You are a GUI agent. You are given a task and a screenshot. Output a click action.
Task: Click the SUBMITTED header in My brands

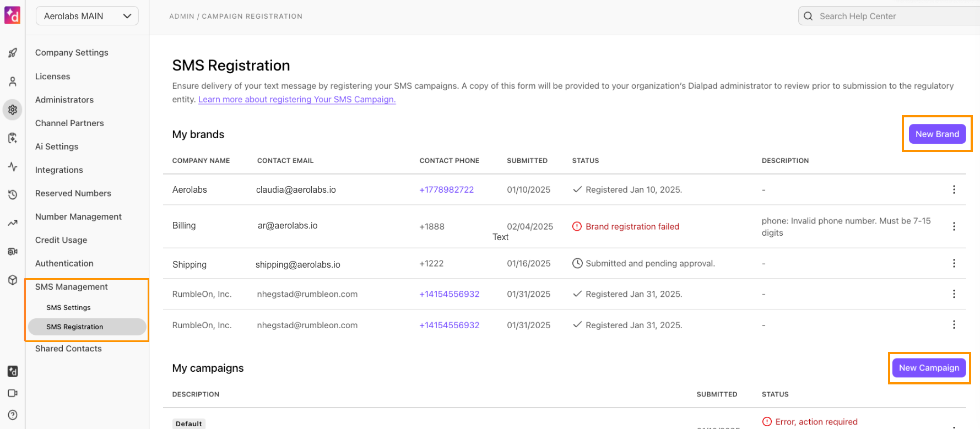coord(527,161)
